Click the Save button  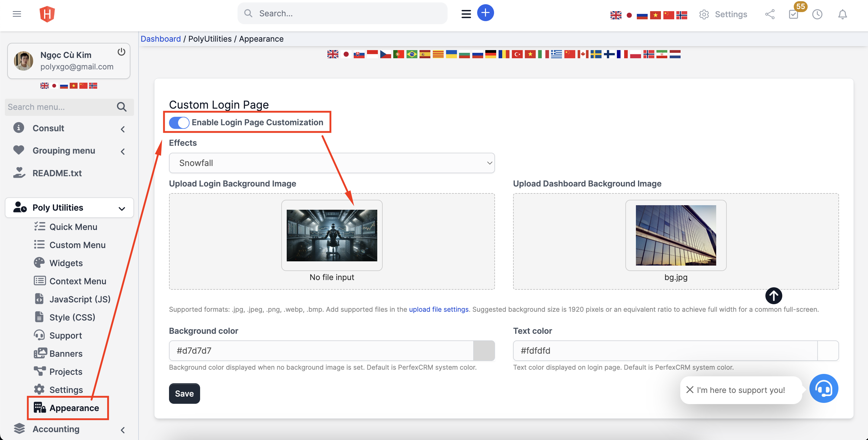point(184,393)
